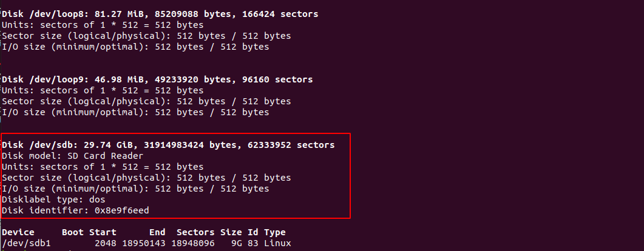Image resolution: width=644 pixels, height=251 pixels.
Task: Click the Device column header
Action: pyautogui.click(x=18, y=233)
